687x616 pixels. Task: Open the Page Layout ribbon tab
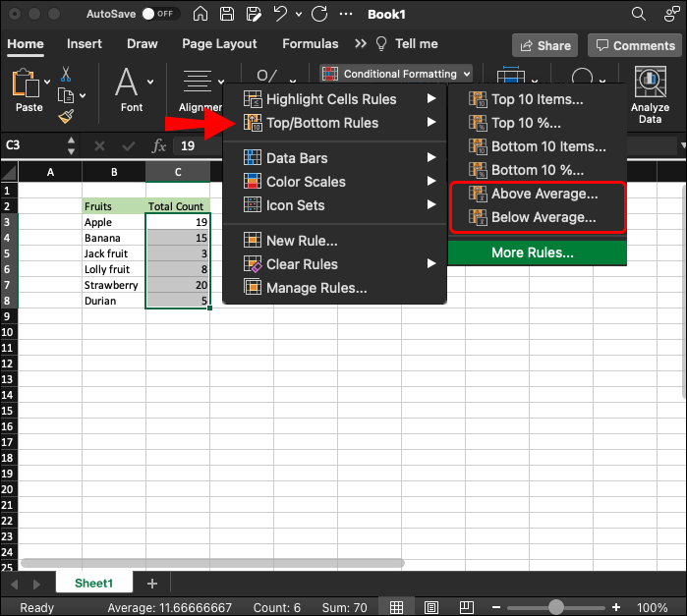(219, 44)
